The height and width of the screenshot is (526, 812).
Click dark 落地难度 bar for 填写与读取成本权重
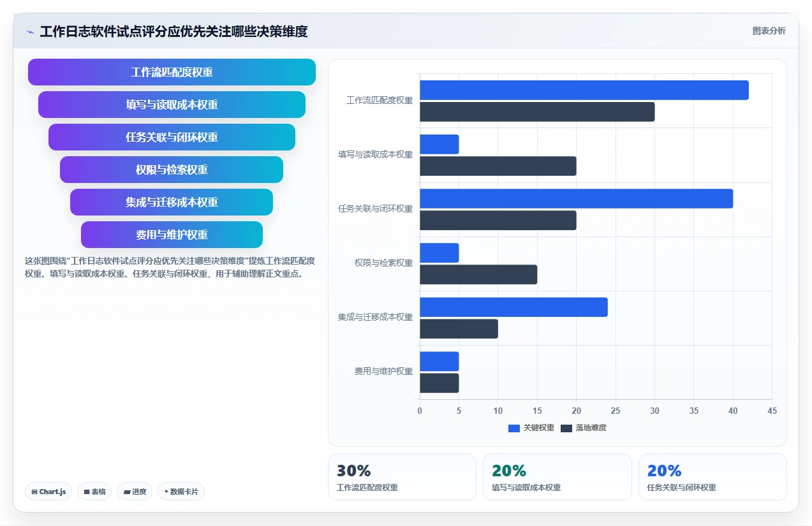[x=498, y=166]
